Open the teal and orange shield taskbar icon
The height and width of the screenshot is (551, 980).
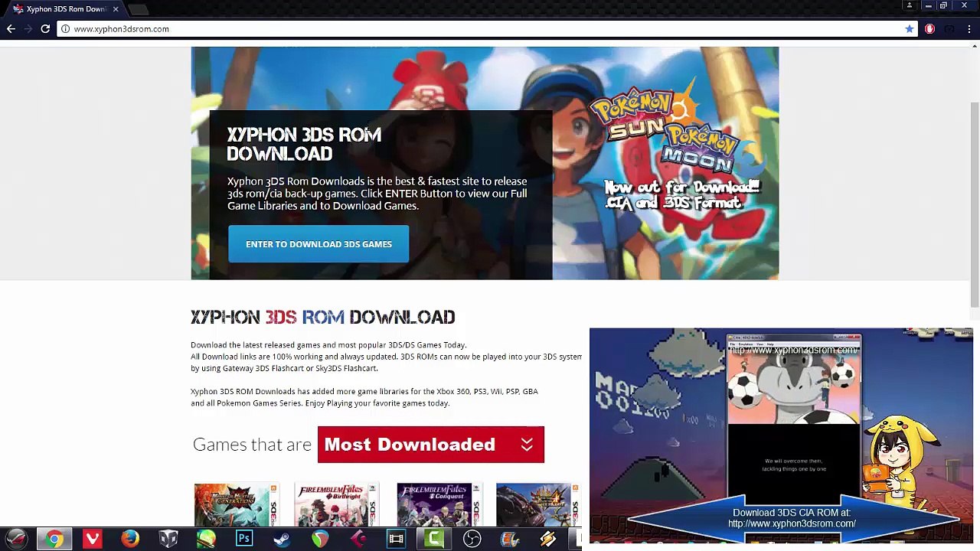pos(320,539)
